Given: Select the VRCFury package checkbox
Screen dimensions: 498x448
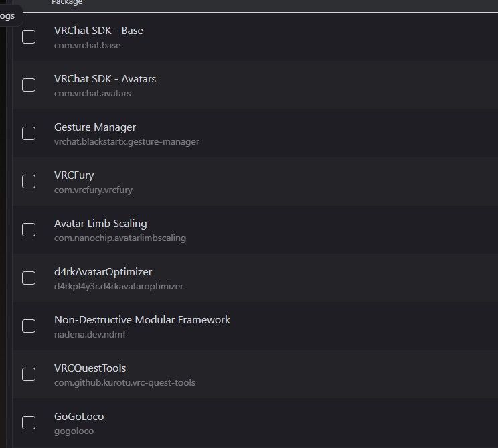Looking at the screenshot, I should (x=29, y=181).
